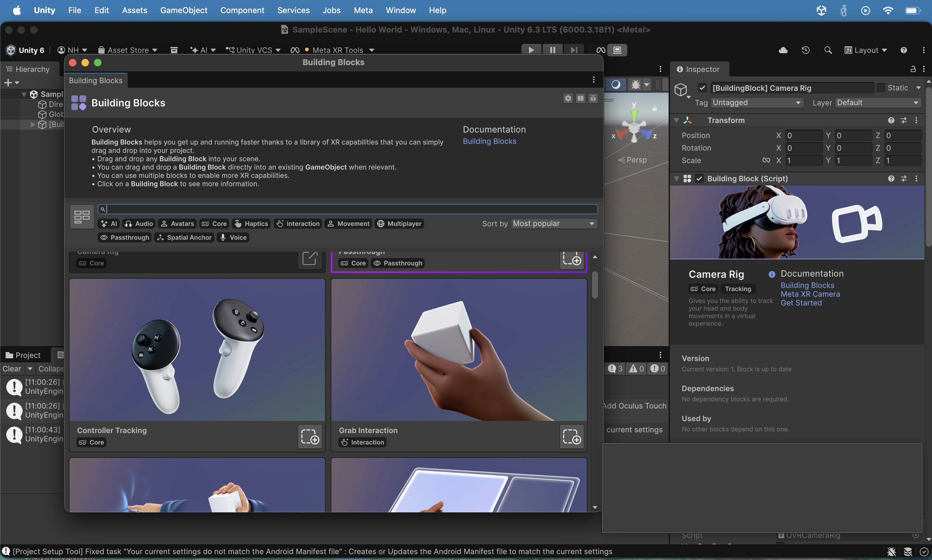Open the GameObject menu

(184, 10)
